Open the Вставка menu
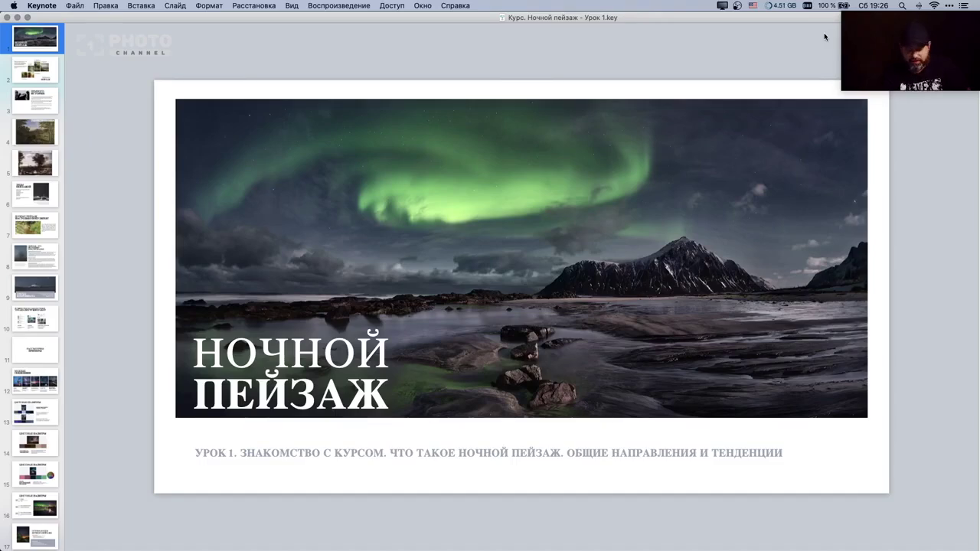Screen dimensions: 980x551 141,5
